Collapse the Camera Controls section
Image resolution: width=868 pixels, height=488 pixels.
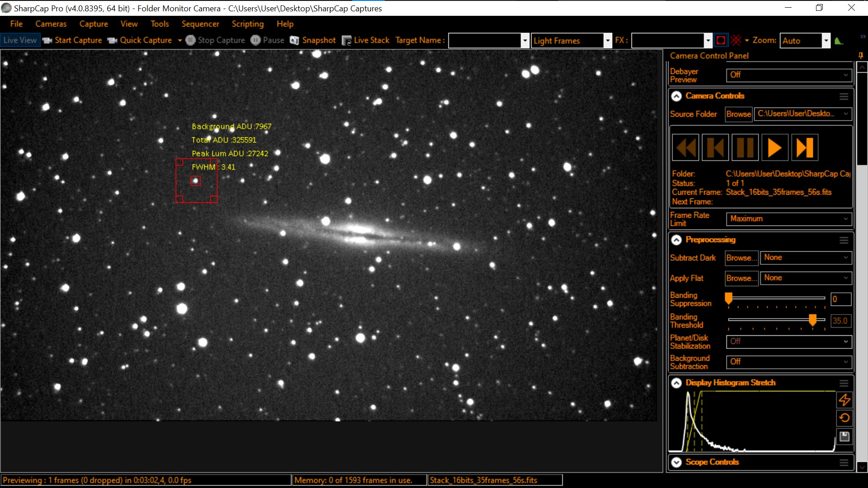pyautogui.click(x=676, y=96)
